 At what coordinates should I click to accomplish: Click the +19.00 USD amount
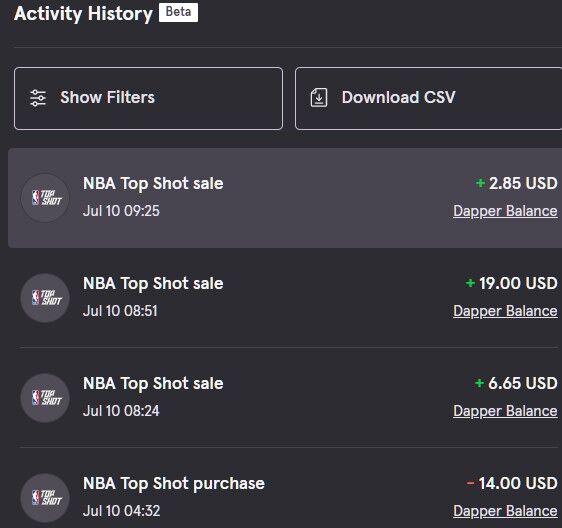tap(511, 283)
